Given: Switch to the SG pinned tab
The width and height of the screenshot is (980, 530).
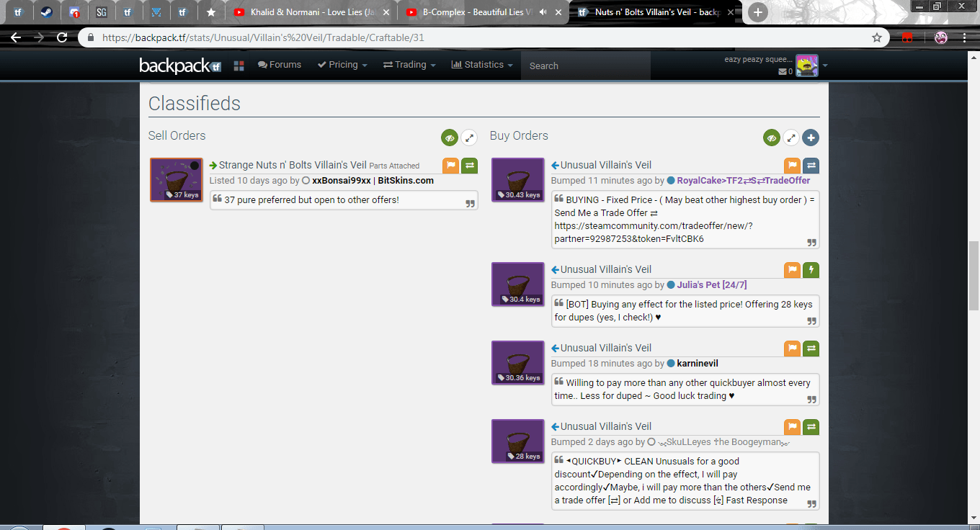Looking at the screenshot, I should pos(101,12).
